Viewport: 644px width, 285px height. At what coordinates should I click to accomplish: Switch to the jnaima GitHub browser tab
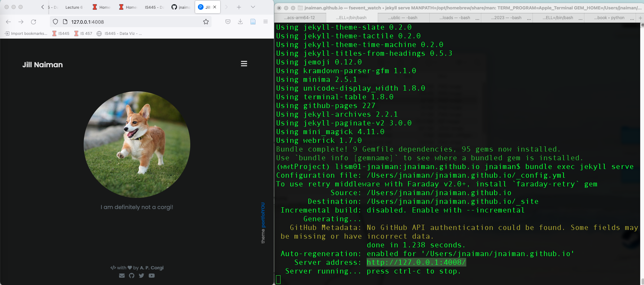181,7
